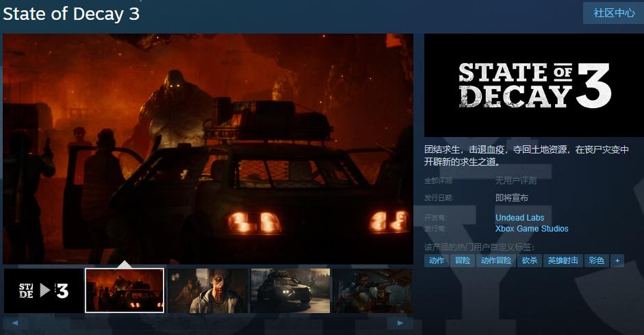Click the 无用户评测 review text
The image size is (644, 335).
pos(515,180)
